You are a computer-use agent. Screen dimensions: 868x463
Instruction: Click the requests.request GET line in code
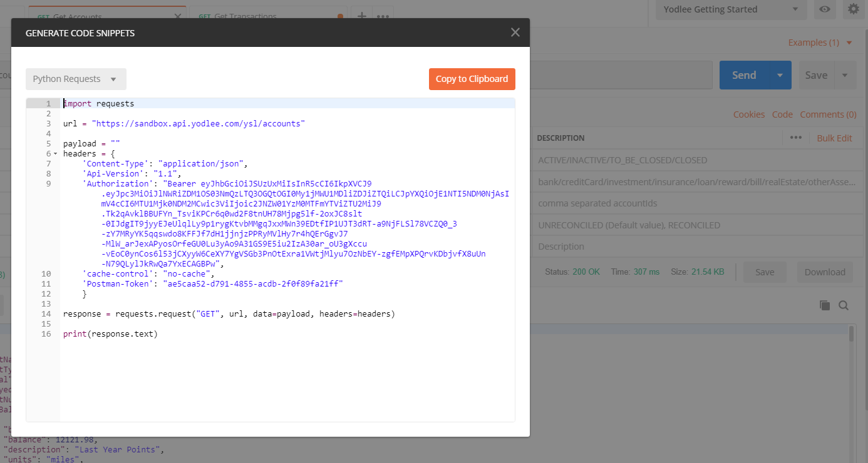[229, 314]
